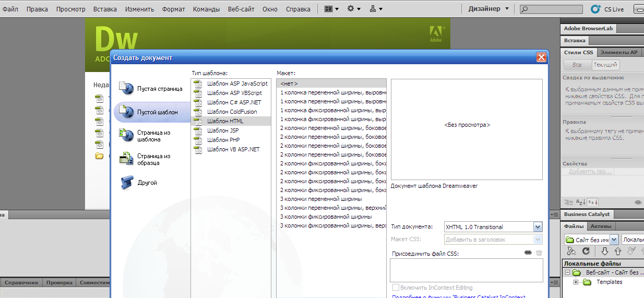
Task: Choose Шаблон HTML template type
Action: 231,121
